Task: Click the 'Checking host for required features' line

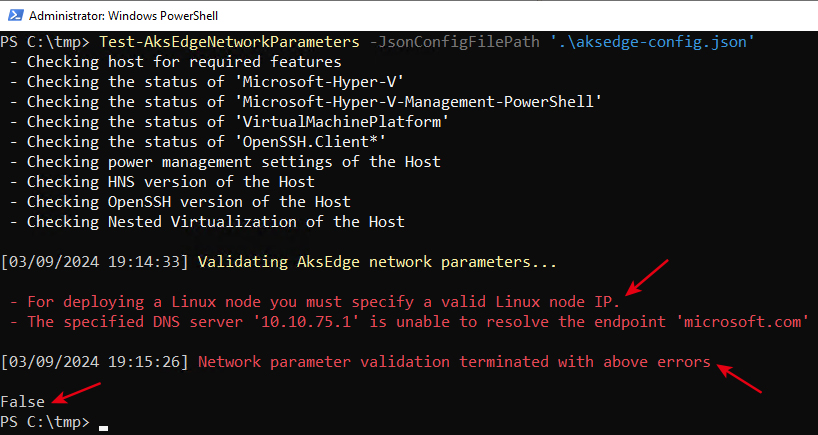Action: [x=176, y=62]
